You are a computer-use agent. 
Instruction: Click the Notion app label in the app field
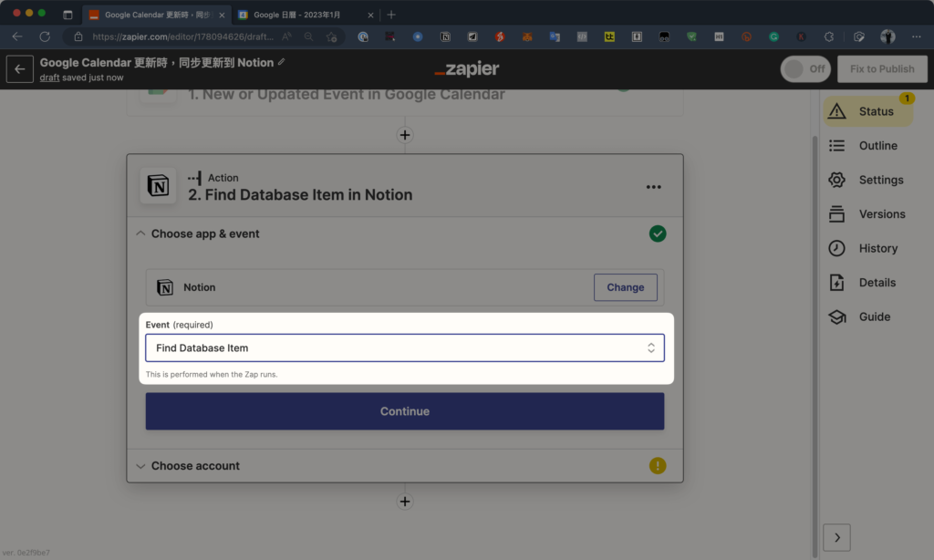(x=200, y=287)
